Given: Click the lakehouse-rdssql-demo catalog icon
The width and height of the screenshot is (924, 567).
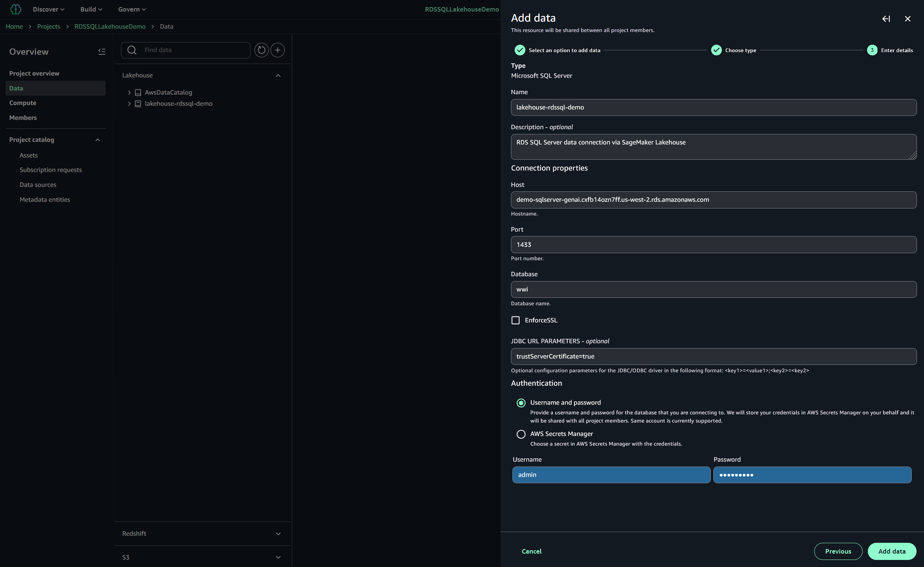Looking at the screenshot, I should tap(138, 103).
